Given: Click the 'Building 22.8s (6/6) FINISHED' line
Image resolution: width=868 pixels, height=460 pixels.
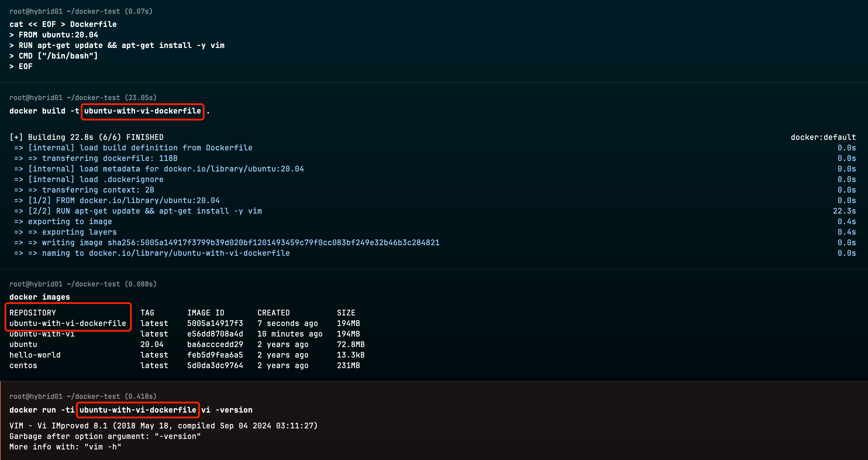Looking at the screenshot, I should click(x=86, y=137).
